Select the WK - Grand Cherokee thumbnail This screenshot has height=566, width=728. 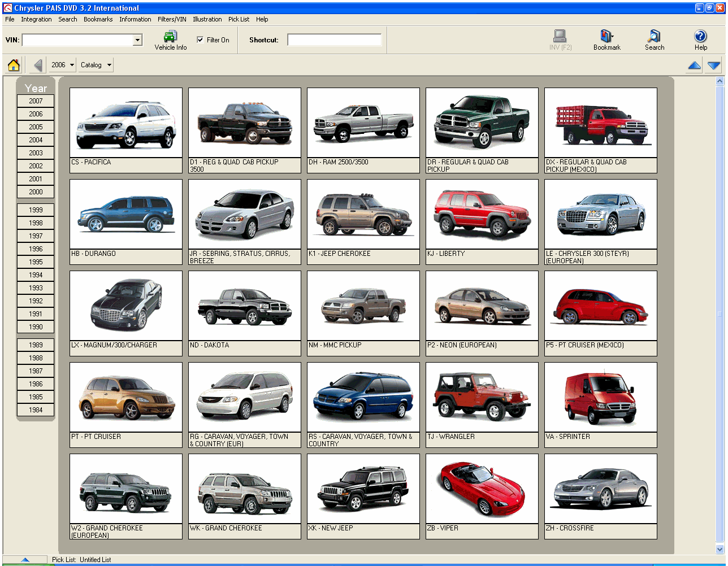[x=245, y=489]
